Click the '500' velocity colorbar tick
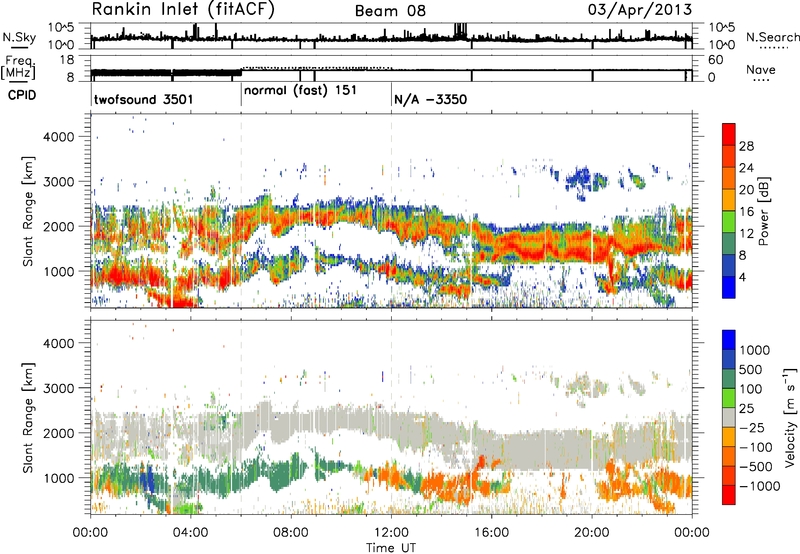800x554 pixels. click(x=750, y=369)
